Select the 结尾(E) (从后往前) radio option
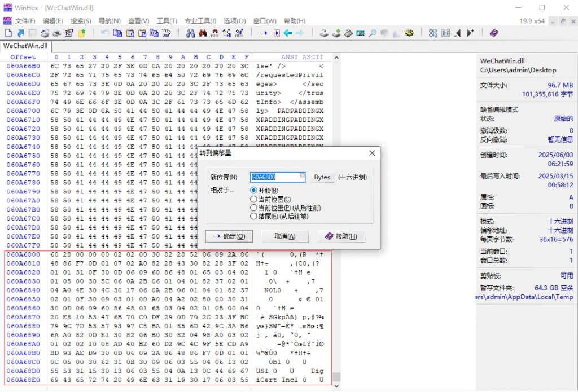Screen dimensions: 578x392 253,216
